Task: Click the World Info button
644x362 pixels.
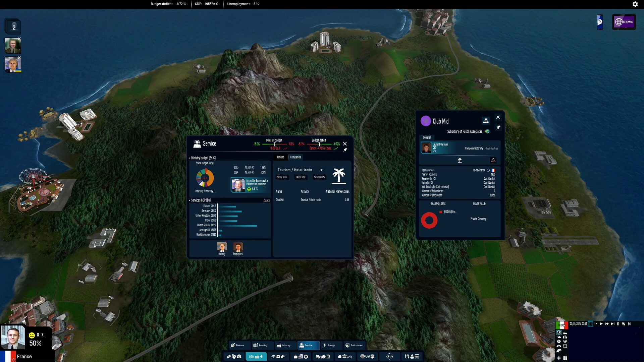Action: [x=301, y=177]
